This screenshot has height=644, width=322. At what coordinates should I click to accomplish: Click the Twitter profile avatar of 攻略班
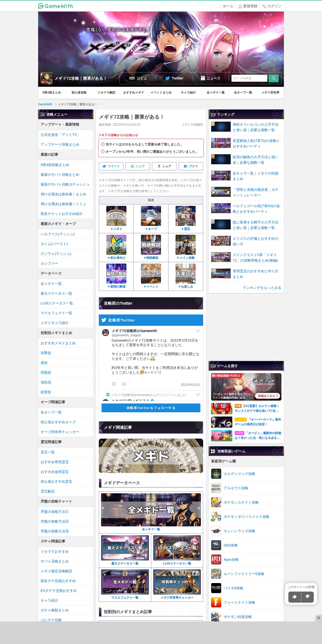pyautogui.click(x=106, y=333)
